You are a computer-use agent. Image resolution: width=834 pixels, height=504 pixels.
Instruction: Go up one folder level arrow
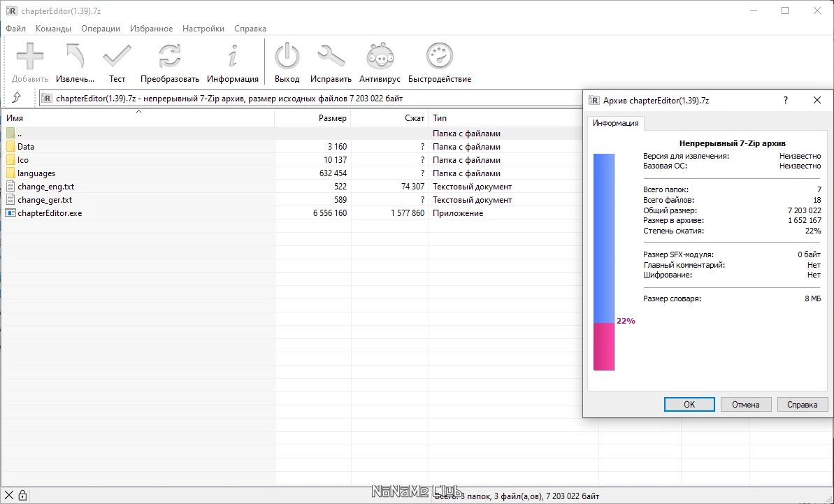[17, 98]
